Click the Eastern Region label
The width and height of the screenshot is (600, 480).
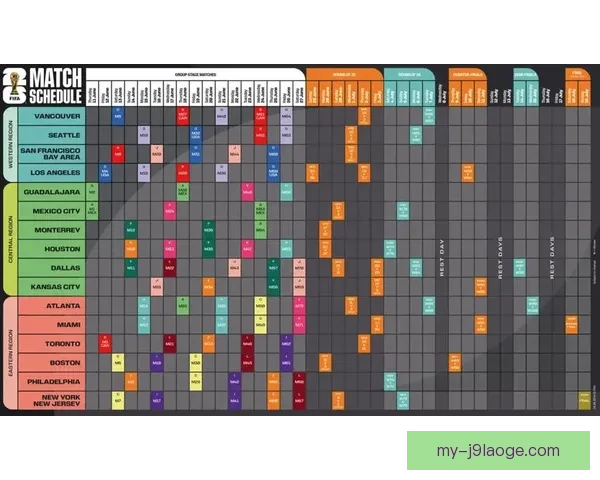click(x=10, y=353)
